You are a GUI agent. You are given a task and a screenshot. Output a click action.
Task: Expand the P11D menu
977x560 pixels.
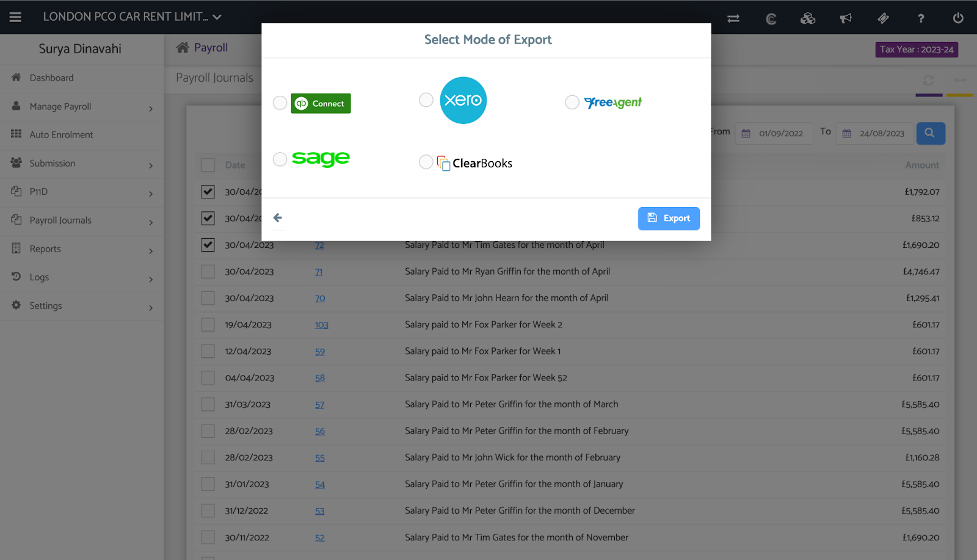click(82, 192)
